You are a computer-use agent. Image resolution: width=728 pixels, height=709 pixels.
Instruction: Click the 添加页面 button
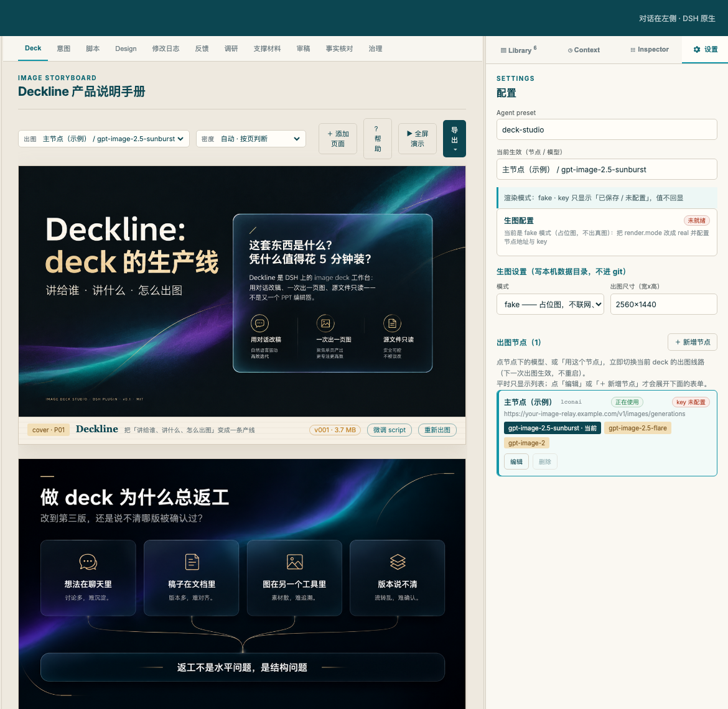(337, 139)
